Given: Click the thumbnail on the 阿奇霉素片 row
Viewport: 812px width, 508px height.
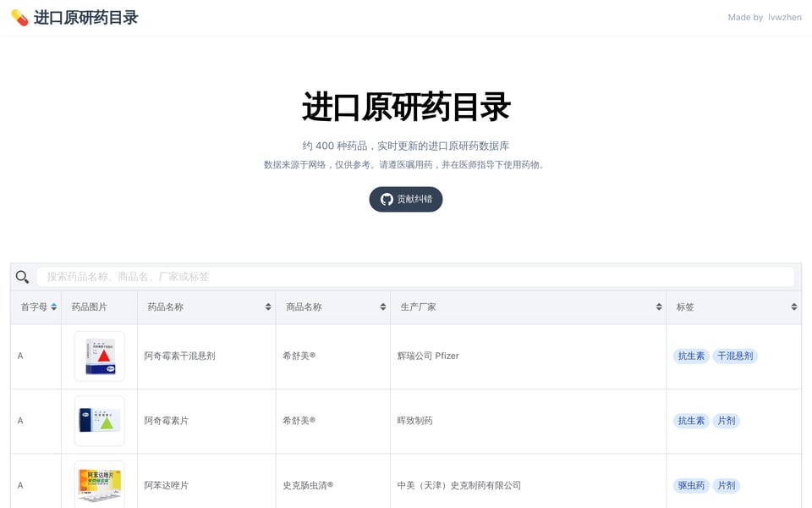Looking at the screenshot, I should point(98,421).
